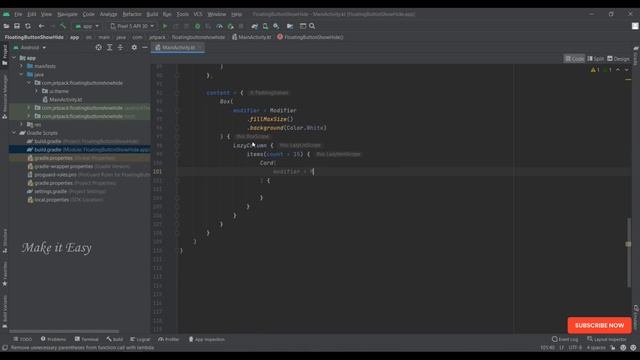Select the MainActivity.kt editor tab
Viewport: 640px width, 360px height.
pyautogui.click(x=178, y=48)
